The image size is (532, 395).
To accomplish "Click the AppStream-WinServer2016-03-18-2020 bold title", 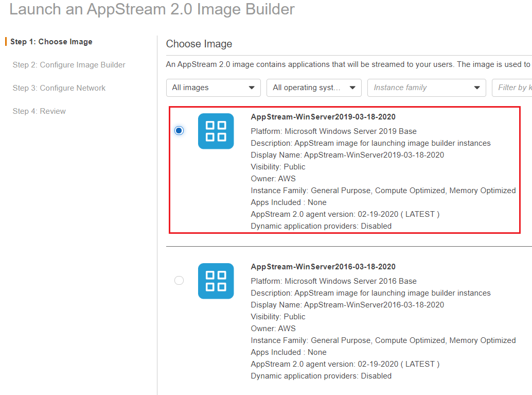I will [x=323, y=267].
